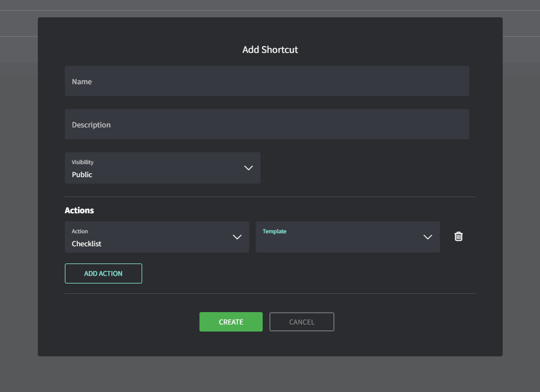The image size is (540, 392).
Task: Click the 'Add Shortcut' dialog title
Action: click(270, 50)
